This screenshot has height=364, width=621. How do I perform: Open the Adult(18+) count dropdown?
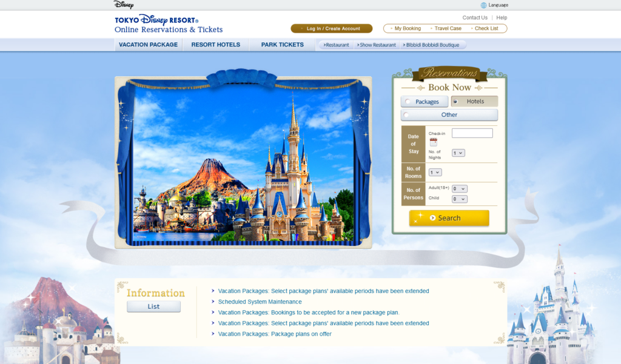460,189
